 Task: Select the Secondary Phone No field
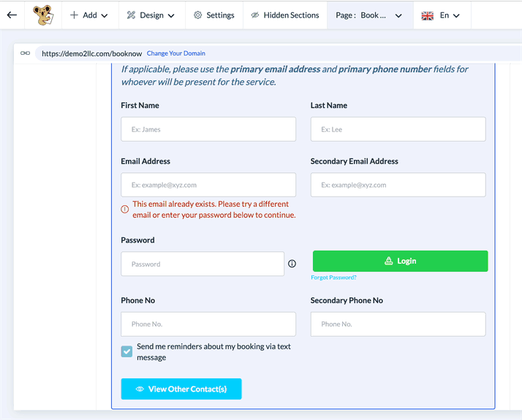398,324
